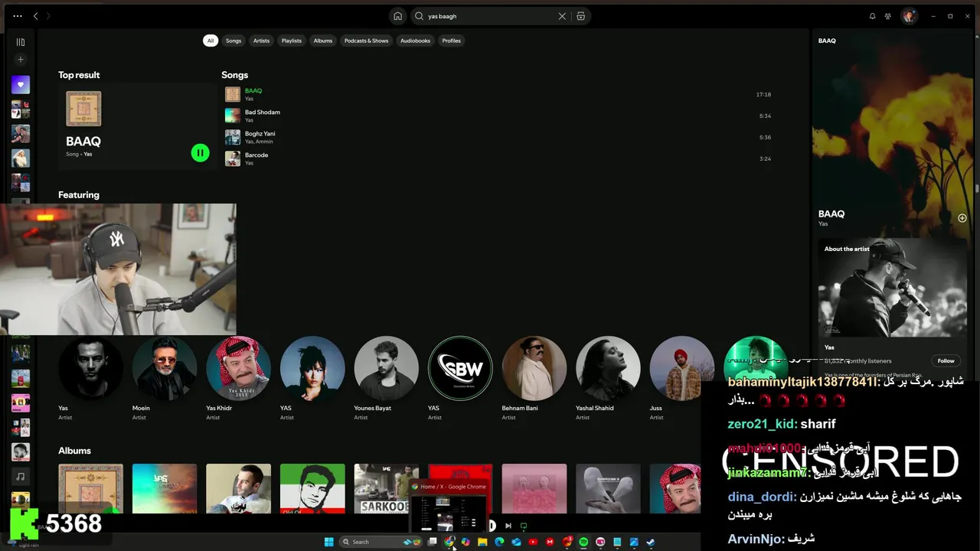The height and width of the screenshot is (551, 980).
Task: Switch to the Playlists filter
Action: 292,41
